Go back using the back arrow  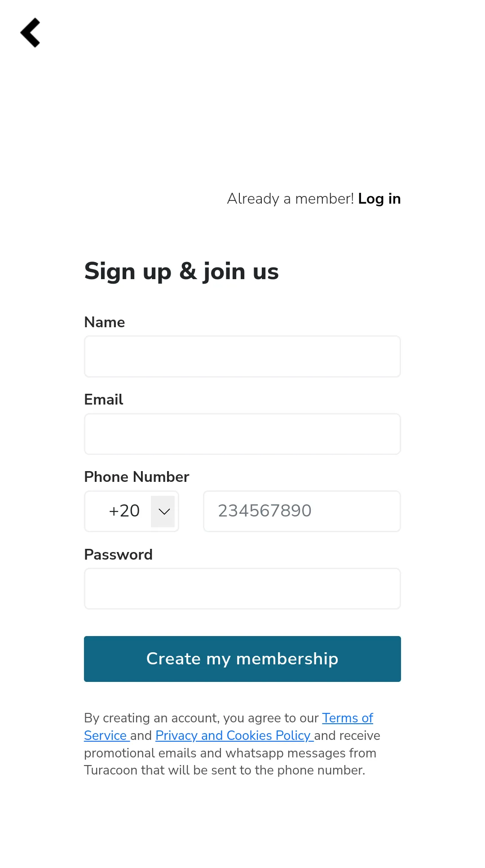pyautogui.click(x=31, y=33)
